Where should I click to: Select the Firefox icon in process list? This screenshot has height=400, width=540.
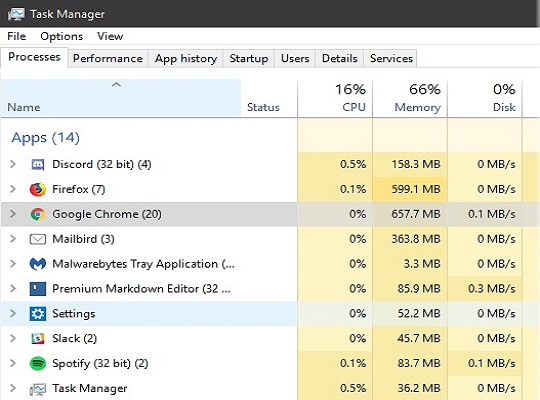point(38,189)
